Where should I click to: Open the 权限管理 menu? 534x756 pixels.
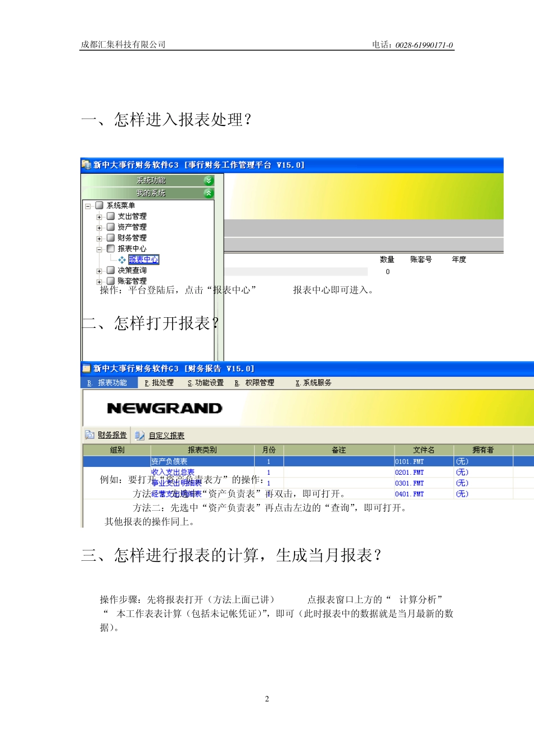255,382
